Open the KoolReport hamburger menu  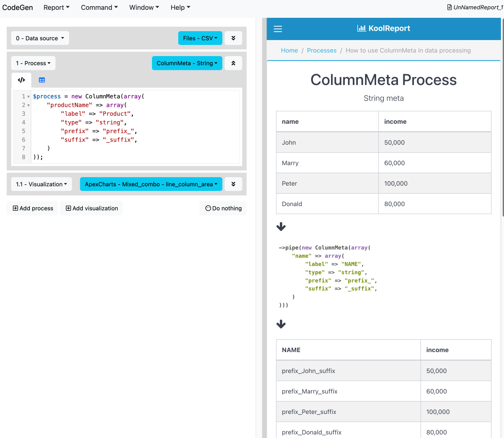(x=278, y=29)
